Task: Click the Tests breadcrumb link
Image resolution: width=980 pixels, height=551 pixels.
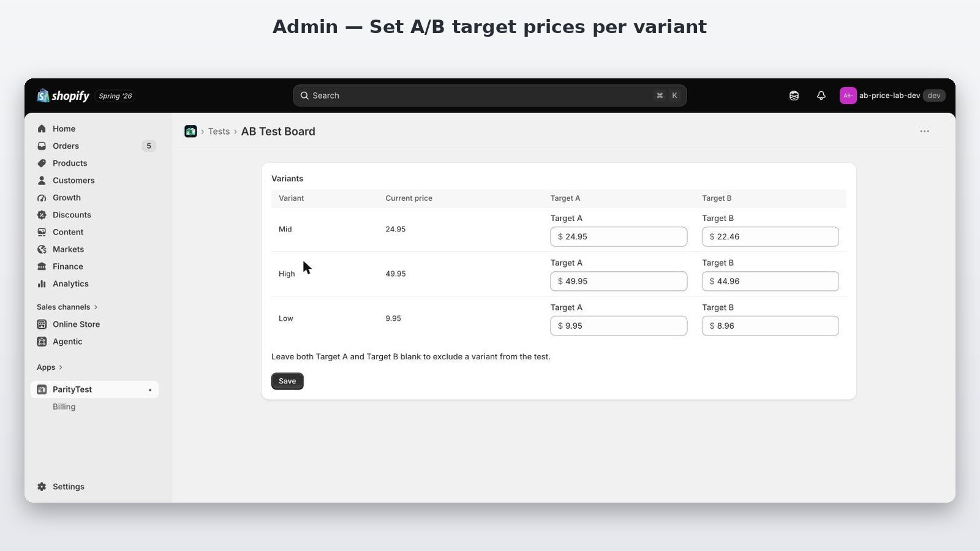Action: (x=219, y=131)
